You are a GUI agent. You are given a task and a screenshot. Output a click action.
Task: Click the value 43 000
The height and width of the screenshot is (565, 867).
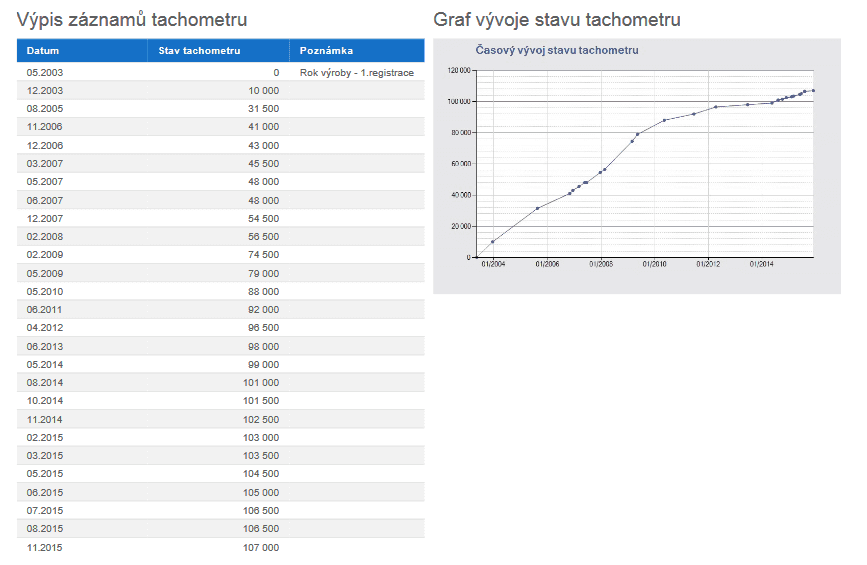pyautogui.click(x=263, y=145)
